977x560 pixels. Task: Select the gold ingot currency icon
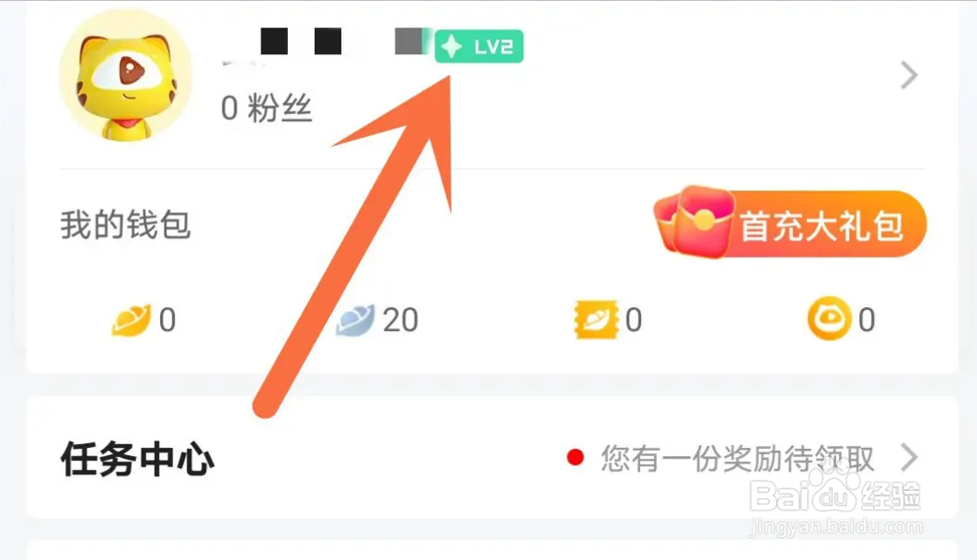click(x=131, y=320)
